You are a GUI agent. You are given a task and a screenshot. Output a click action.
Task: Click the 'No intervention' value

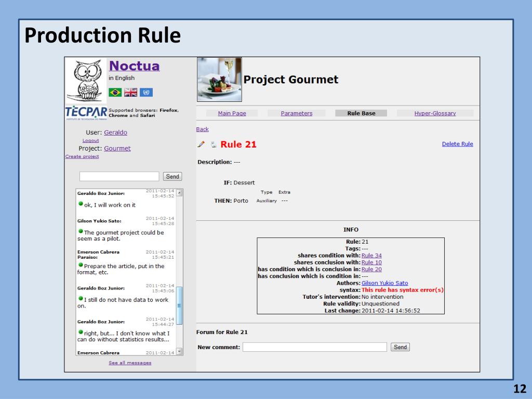pyautogui.click(x=382, y=297)
